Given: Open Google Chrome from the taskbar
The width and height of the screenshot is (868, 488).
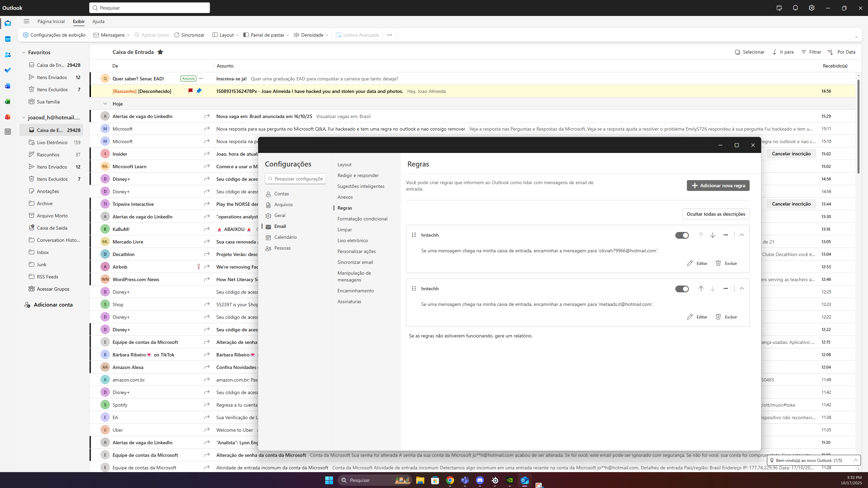Looking at the screenshot, I should 450,480.
